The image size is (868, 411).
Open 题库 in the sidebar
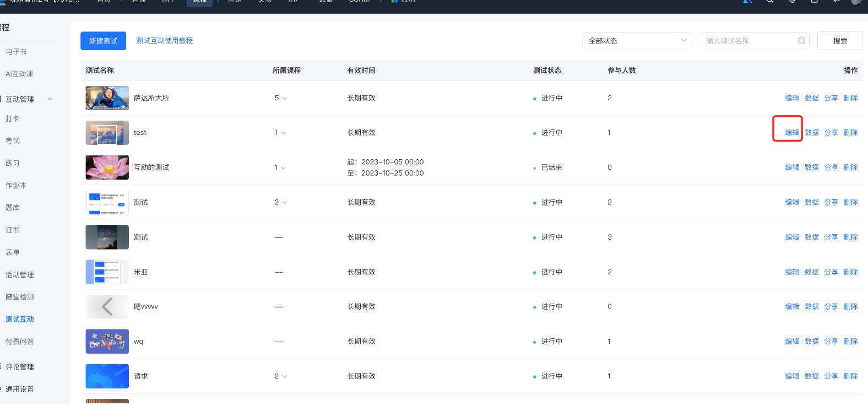13,208
